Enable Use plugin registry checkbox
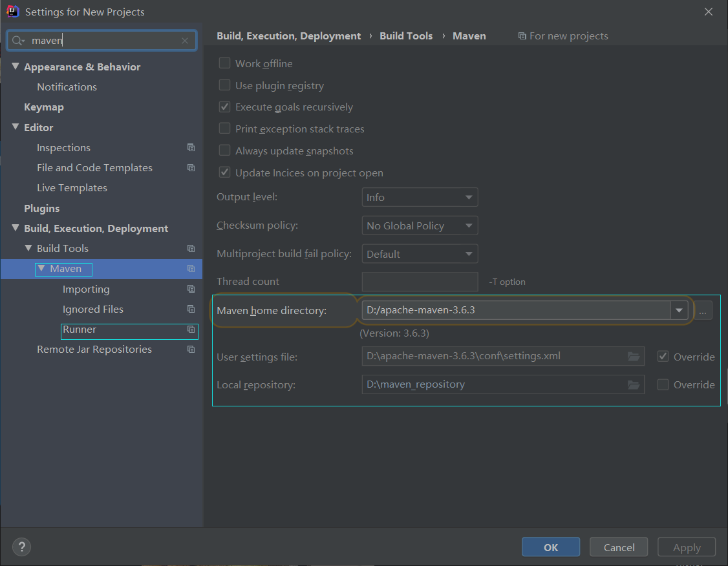 click(x=225, y=85)
